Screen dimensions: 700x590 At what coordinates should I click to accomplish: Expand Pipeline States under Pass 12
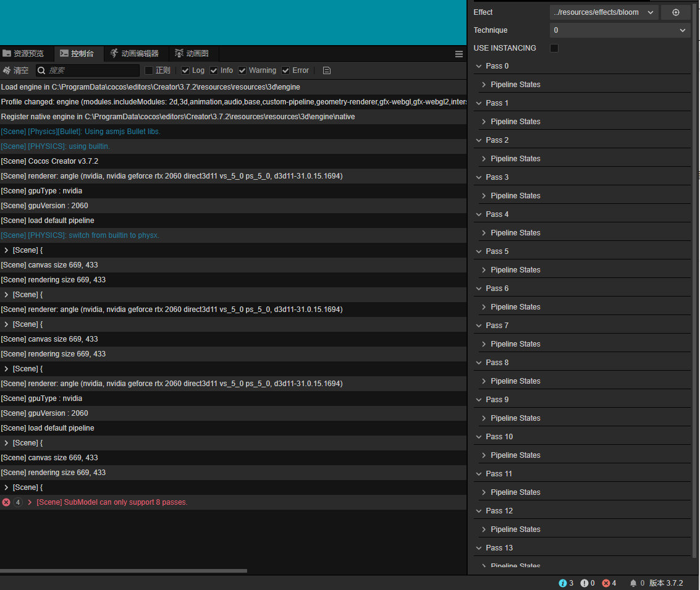(484, 529)
